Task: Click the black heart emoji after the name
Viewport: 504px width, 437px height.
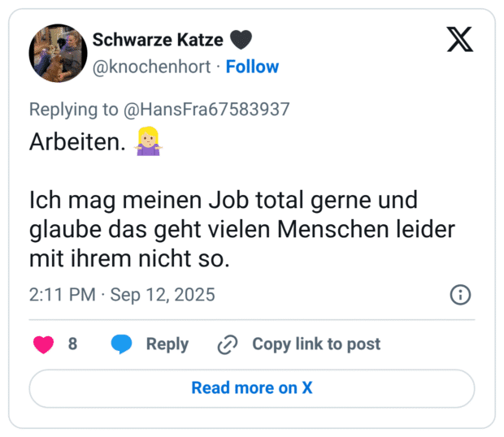Action: click(241, 40)
